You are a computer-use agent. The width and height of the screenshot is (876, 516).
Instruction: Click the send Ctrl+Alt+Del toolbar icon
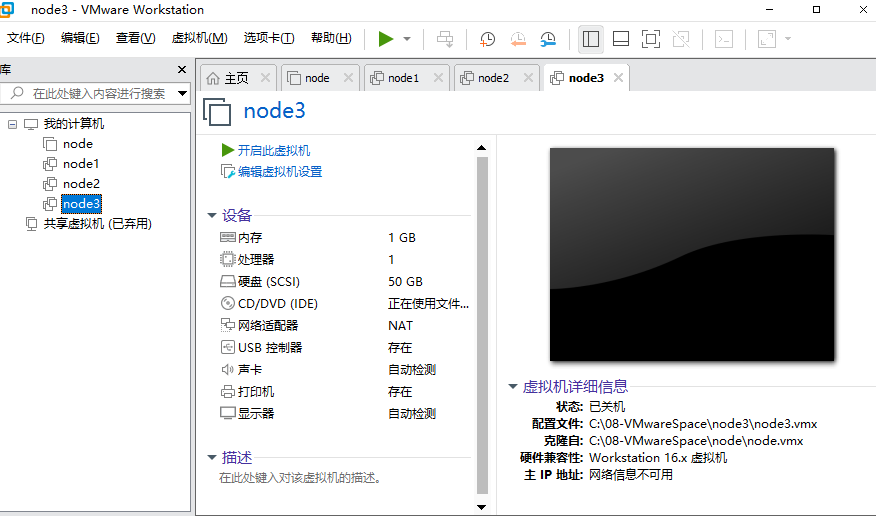445,39
